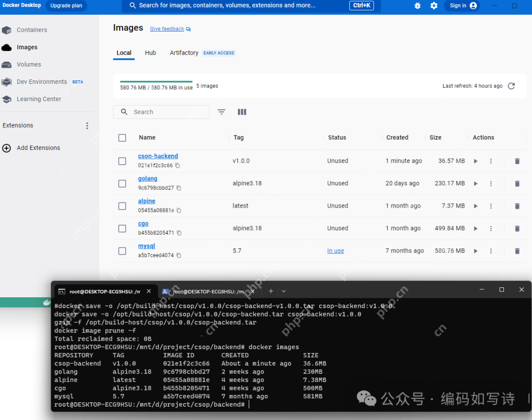
Task: Delete the mysql image
Action: point(517,251)
